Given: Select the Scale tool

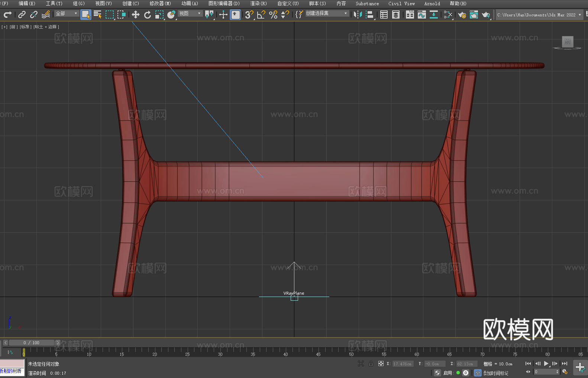Looking at the screenshot, I should click(x=159, y=14).
